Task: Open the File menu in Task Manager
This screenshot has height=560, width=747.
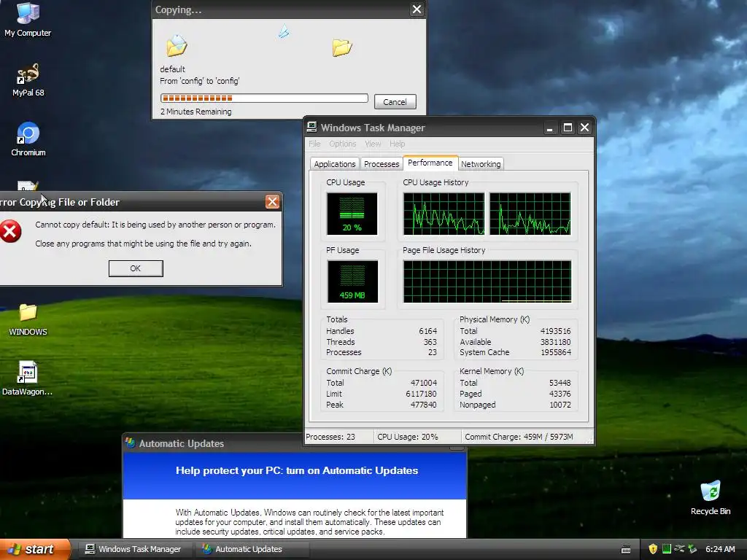Action: [x=314, y=144]
